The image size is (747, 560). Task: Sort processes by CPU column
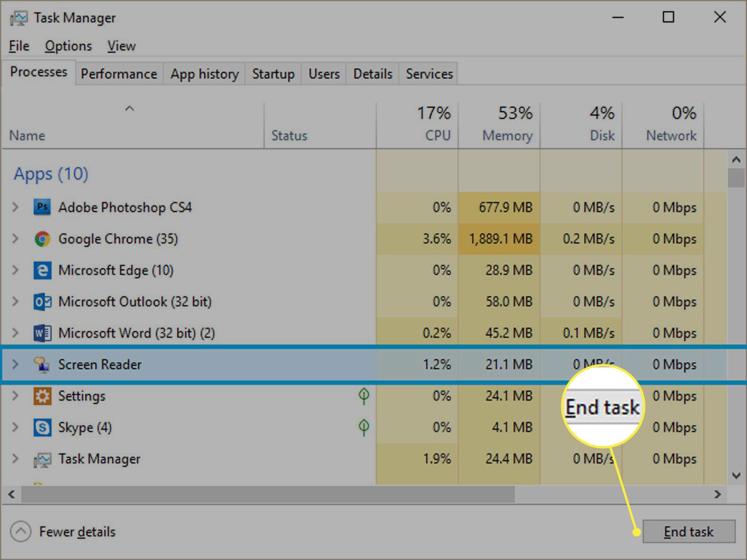coord(417,126)
